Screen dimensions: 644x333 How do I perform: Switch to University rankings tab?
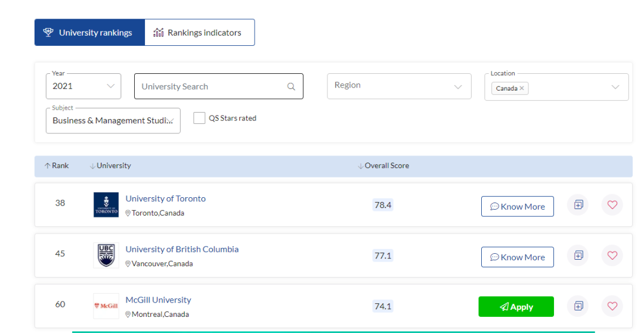click(89, 33)
